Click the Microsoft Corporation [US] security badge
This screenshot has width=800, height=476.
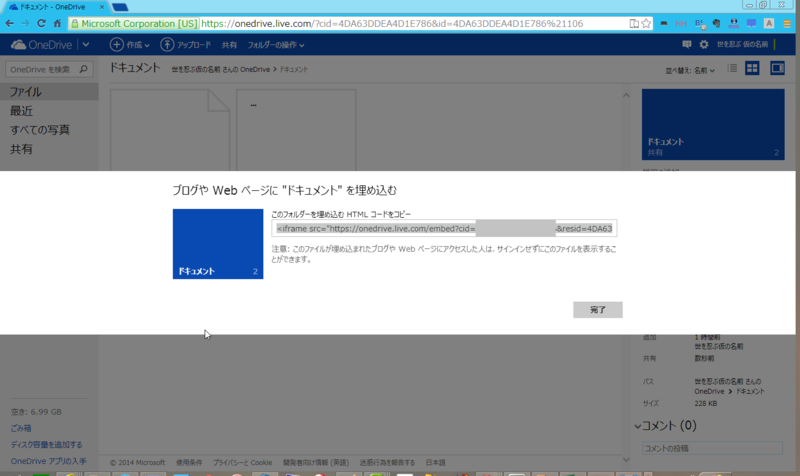tap(134, 23)
